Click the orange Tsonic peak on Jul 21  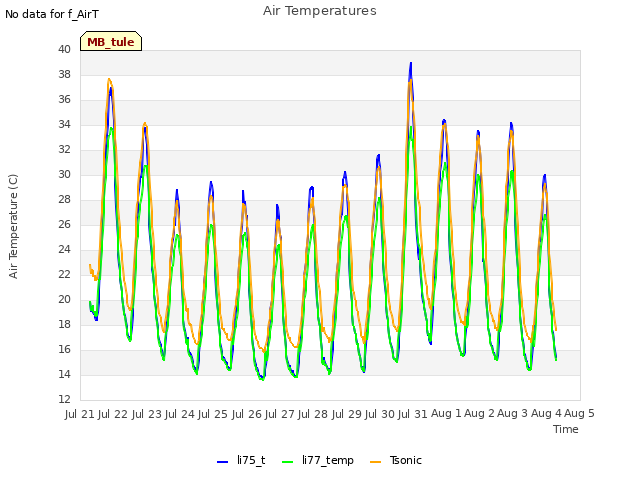point(109,79)
